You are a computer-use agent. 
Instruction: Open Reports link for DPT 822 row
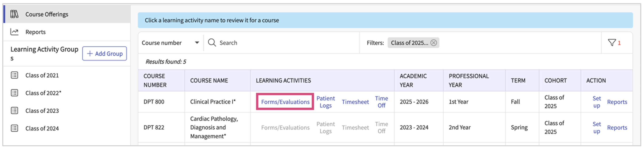tap(617, 128)
